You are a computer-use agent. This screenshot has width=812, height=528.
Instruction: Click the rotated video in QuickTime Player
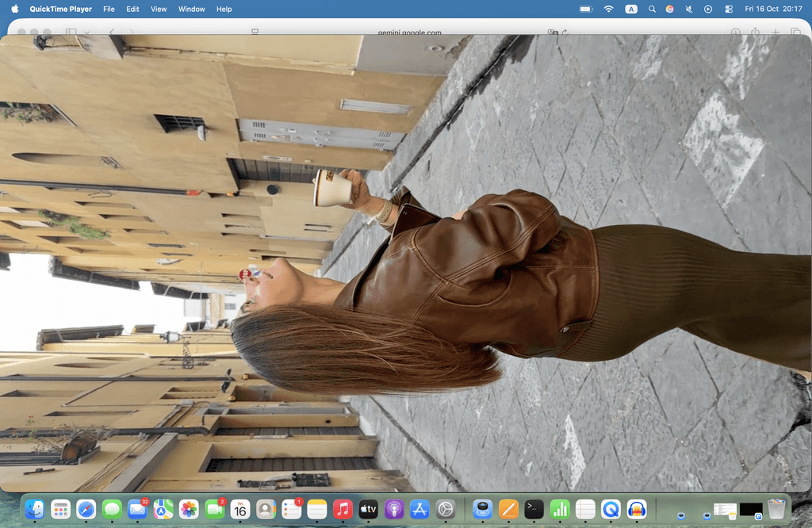406,263
